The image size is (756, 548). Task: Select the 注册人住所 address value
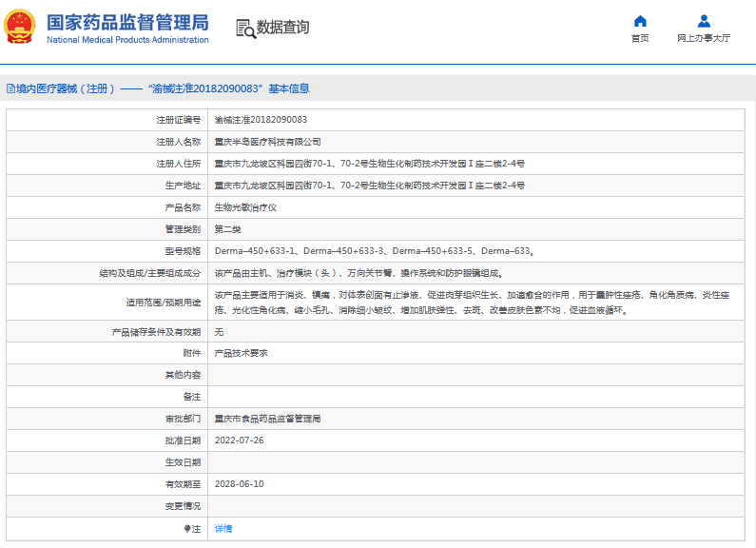tap(369, 164)
